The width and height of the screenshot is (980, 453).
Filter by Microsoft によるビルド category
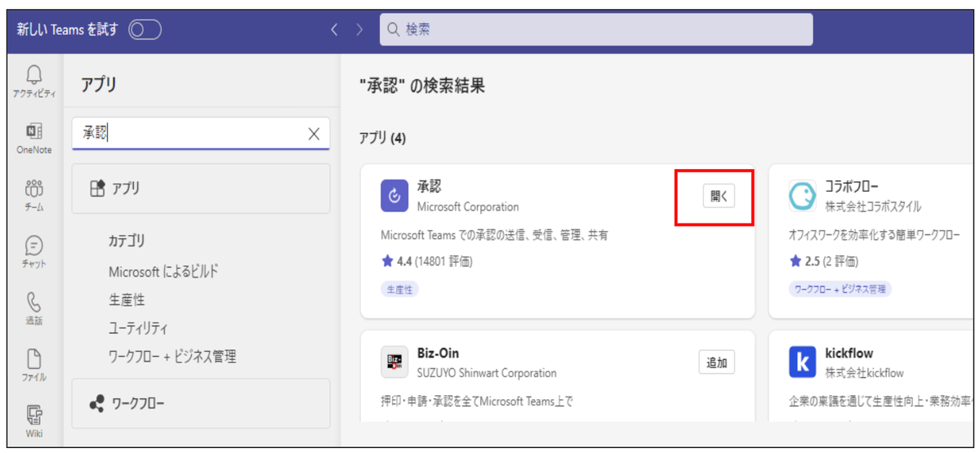coord(163,272)
